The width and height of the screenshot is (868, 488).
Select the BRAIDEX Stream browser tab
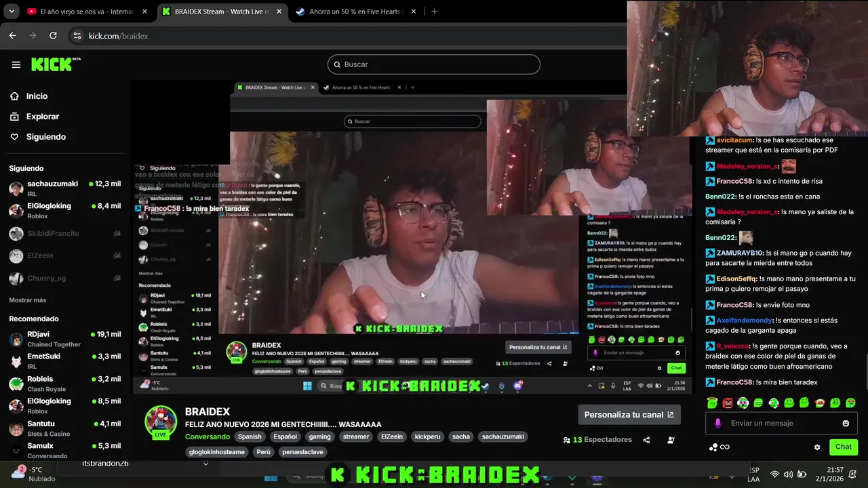[222, 12]
